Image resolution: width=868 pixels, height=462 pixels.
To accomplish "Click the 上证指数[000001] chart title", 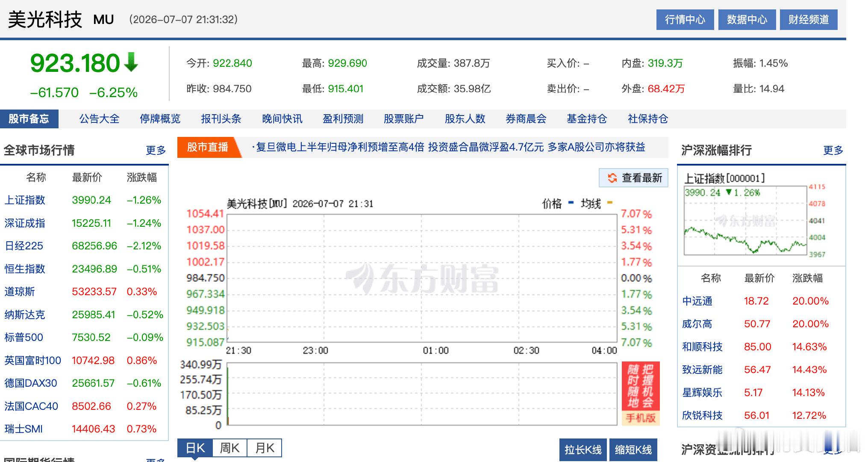I will pos(725,178).
